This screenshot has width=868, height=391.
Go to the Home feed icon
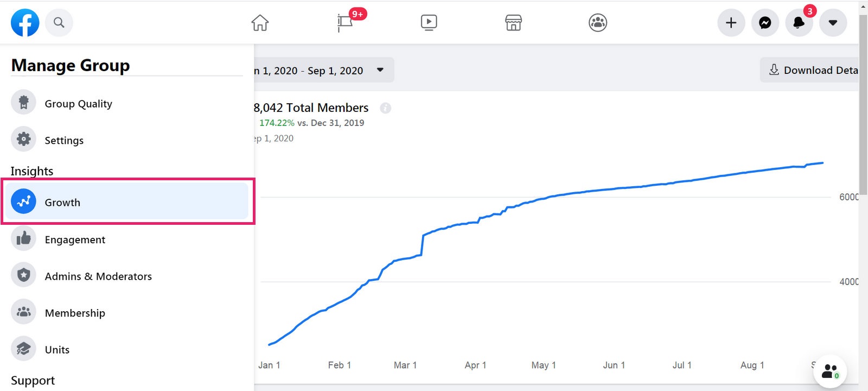(x=260, y=23)
